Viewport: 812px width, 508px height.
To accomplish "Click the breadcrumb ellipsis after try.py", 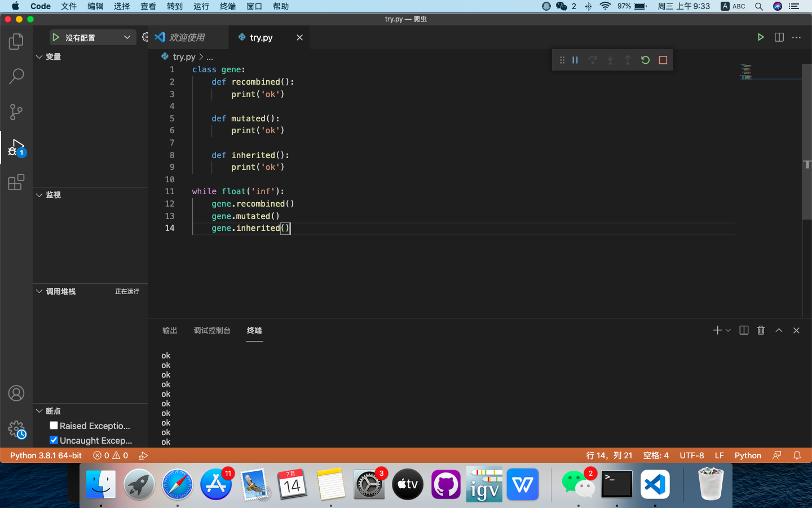I will pos(210,57).
